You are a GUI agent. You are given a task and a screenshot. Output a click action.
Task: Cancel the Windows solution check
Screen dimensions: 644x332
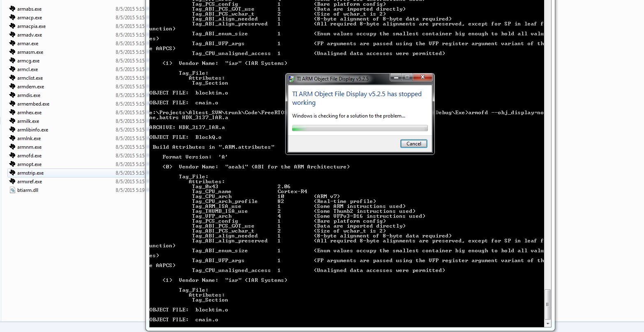pyautogui.click(x=413, y=143)
